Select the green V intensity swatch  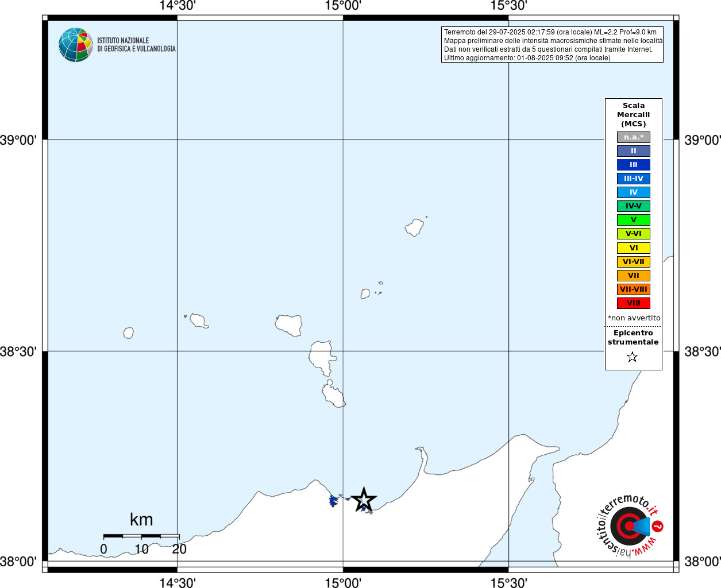point(634,220)
